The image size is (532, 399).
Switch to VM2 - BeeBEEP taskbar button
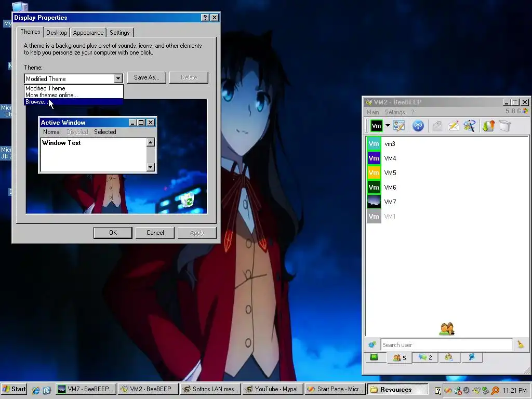[x=148, y=389]
